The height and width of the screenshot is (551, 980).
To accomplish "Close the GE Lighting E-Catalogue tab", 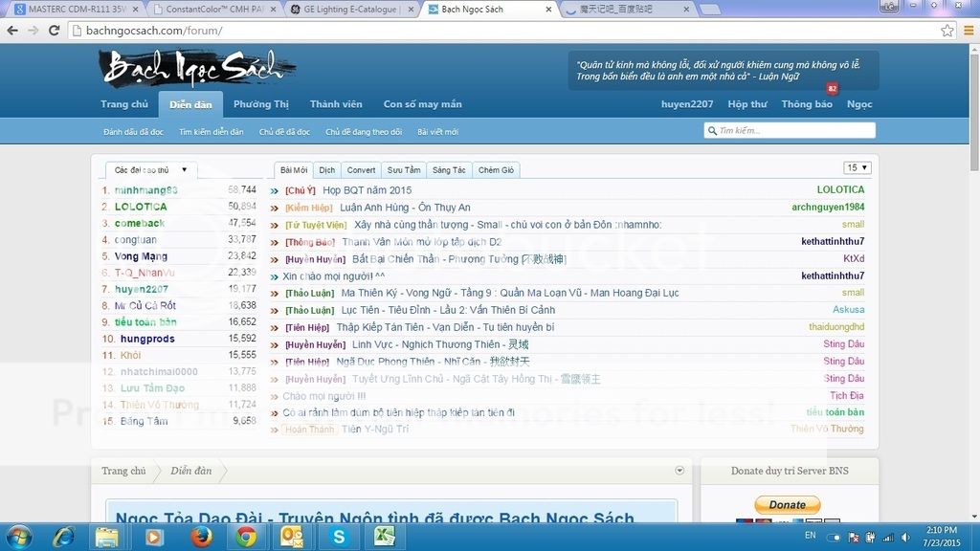I will [411, 10].
